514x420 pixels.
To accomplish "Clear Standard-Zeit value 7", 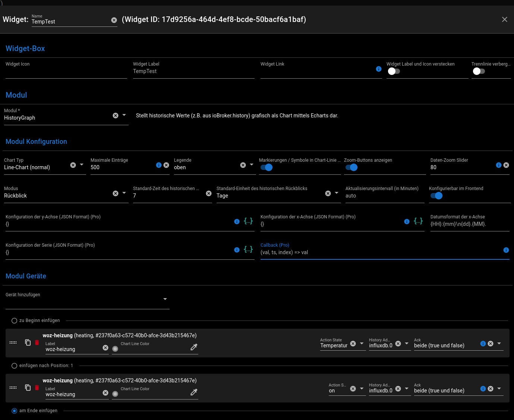I will coord(209,193).
